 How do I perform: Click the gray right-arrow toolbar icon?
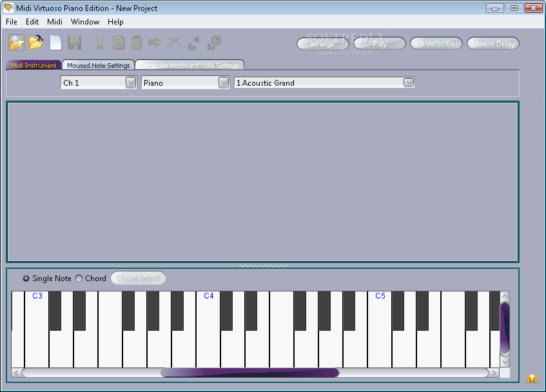point(155,43)
